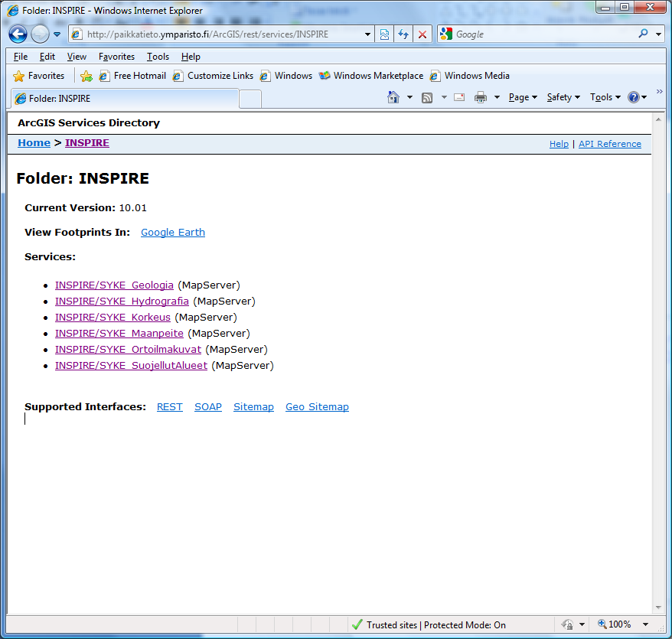Open the View menu
Viewport: 672px width, 639px height.
pos(77,57)
